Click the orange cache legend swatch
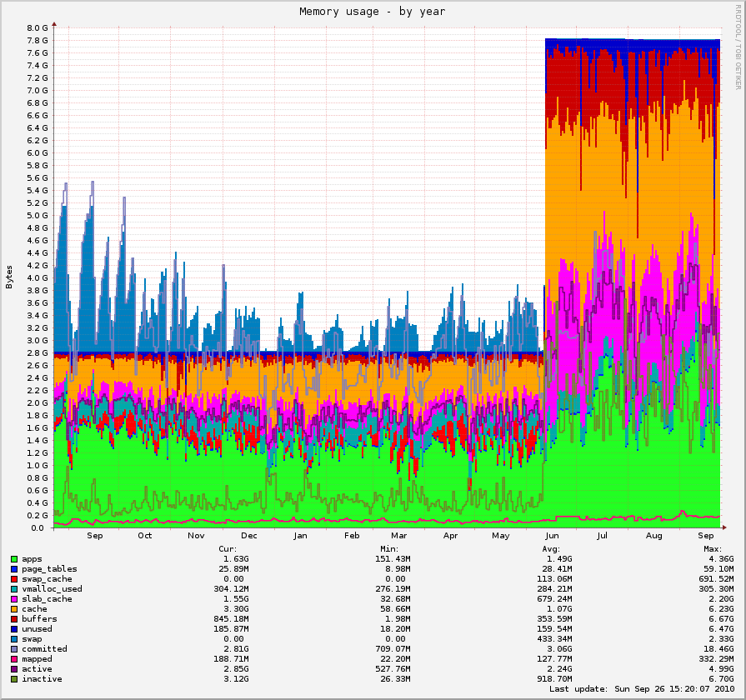The image size is (746, 700). pos(14,609)
